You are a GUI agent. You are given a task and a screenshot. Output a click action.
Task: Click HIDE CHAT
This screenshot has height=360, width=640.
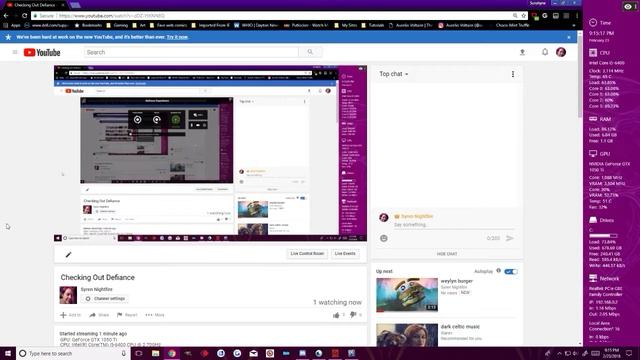(447, 254)
